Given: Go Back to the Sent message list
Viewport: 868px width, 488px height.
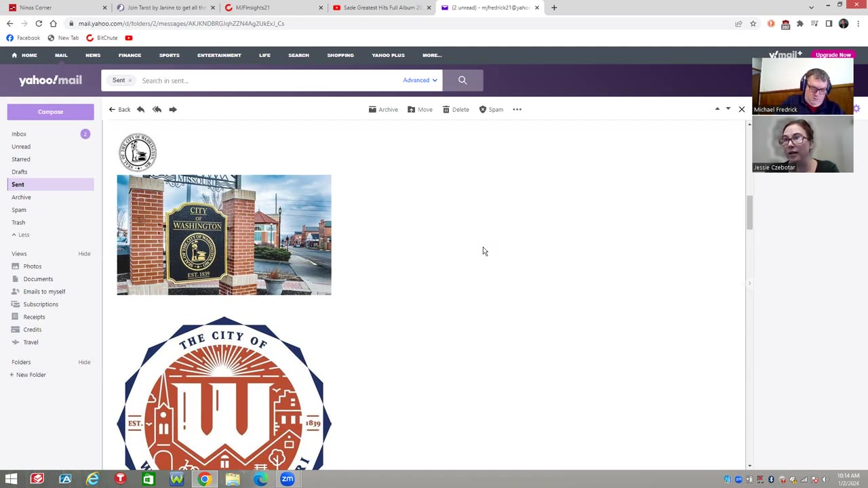Looking at the screenshot, I should click(119, 109).
